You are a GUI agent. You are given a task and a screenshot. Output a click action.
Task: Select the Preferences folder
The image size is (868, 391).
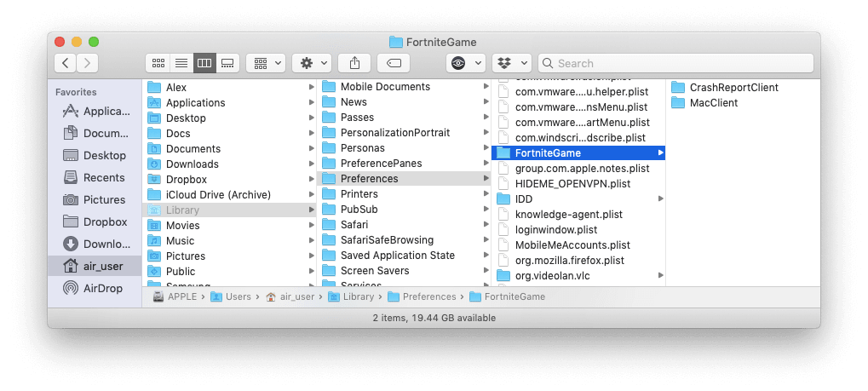pos(404,179)
